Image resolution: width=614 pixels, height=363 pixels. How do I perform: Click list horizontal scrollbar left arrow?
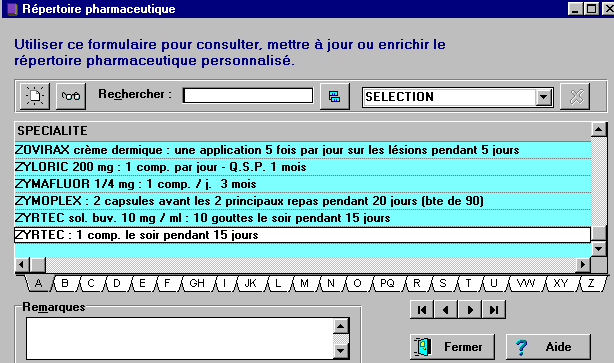click(22, 265)
